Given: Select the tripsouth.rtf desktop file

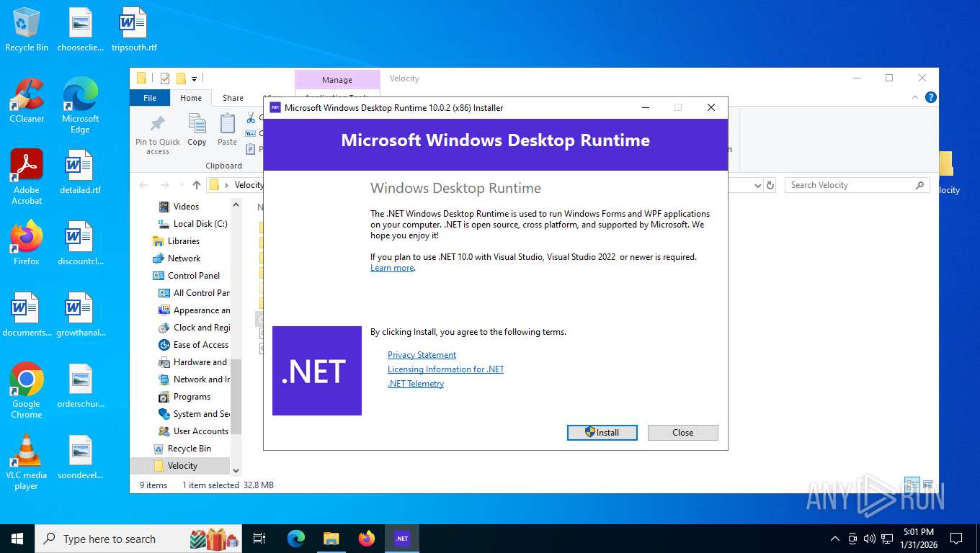Looking at the screenshot, I should click(134, 30).
